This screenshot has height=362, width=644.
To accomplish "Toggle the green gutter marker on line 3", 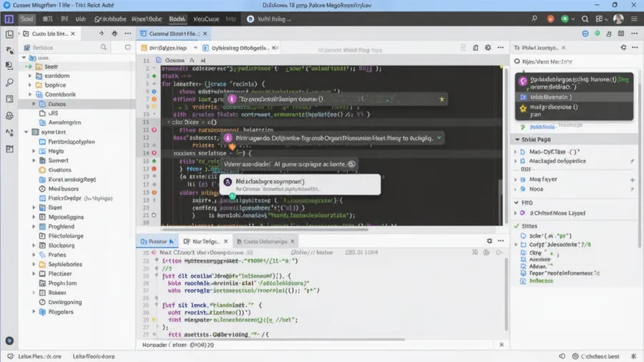I will [x=155, y=76].
